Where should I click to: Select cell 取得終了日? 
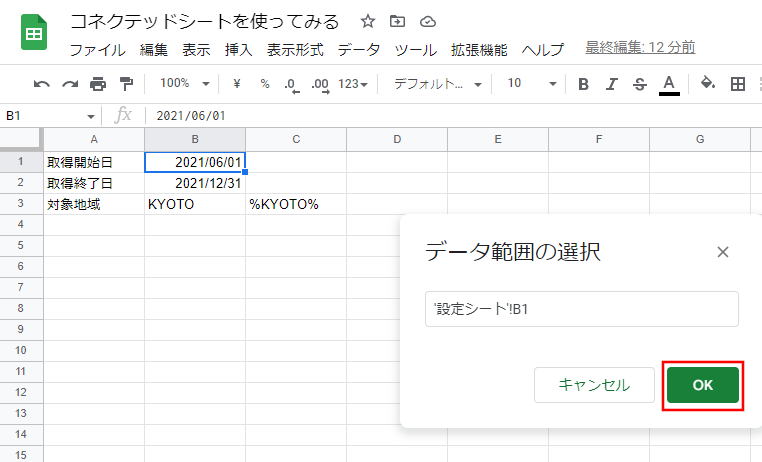[x=94, y=183]
